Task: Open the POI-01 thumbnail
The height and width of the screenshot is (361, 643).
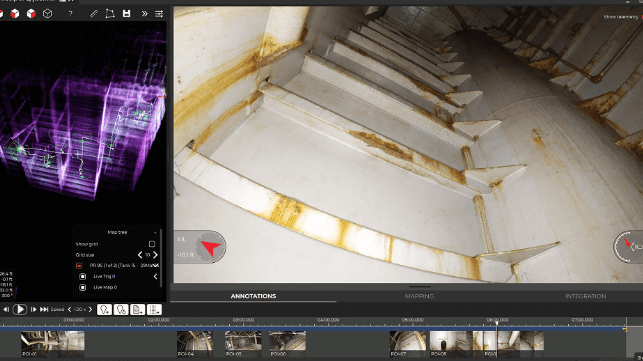Action: 52,344
